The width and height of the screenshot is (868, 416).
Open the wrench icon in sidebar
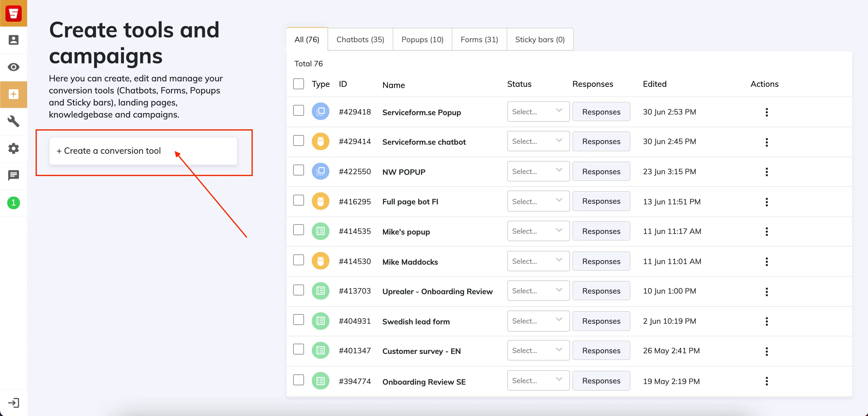click(x=14, y=121)
